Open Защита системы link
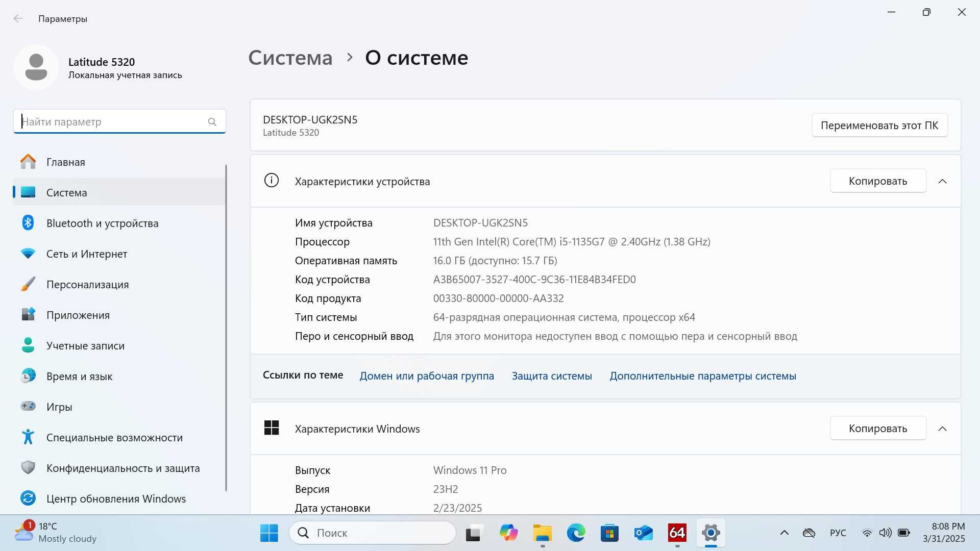Viewport: 980px width, 551px height. tap(552, 376)
